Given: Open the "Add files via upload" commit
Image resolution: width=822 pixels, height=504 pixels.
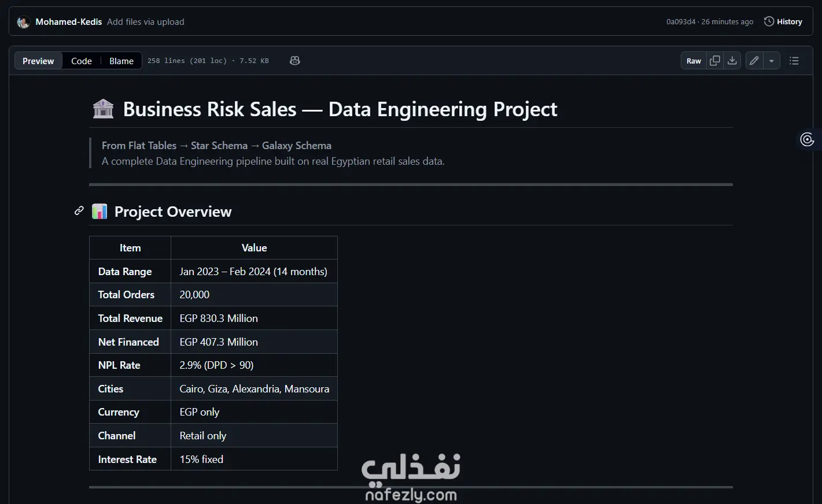Looking at the screenshot, I should (146, 22).
